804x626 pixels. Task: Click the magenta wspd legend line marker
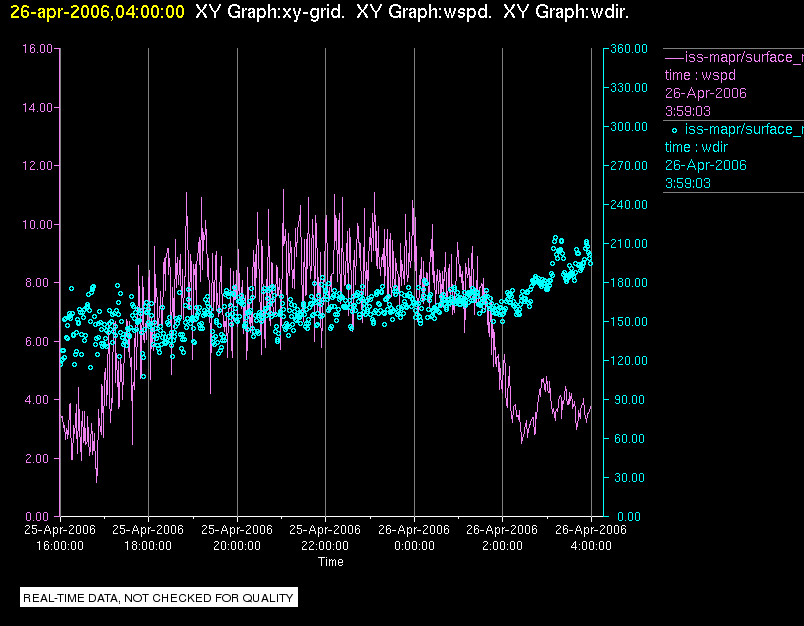point(674,57)
